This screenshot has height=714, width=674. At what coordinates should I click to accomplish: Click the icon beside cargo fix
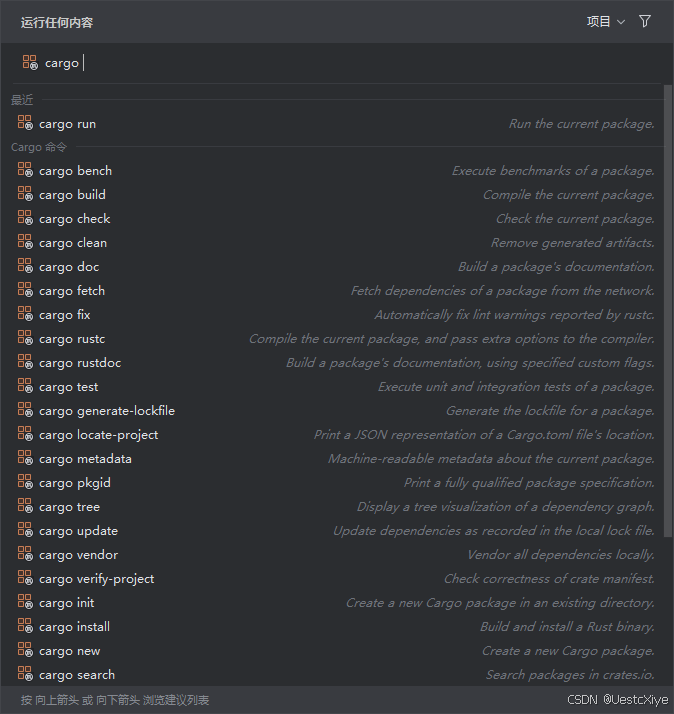25,314
